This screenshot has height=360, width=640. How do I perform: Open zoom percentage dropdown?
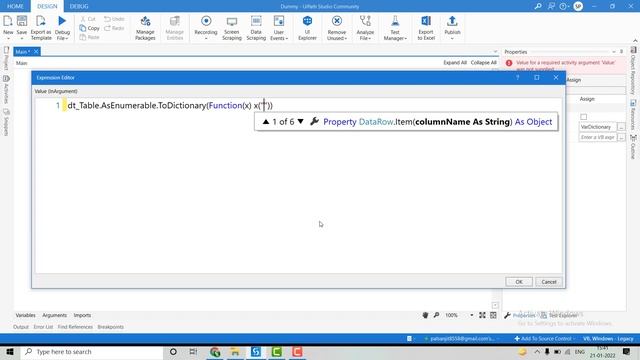tap(471, 315)
